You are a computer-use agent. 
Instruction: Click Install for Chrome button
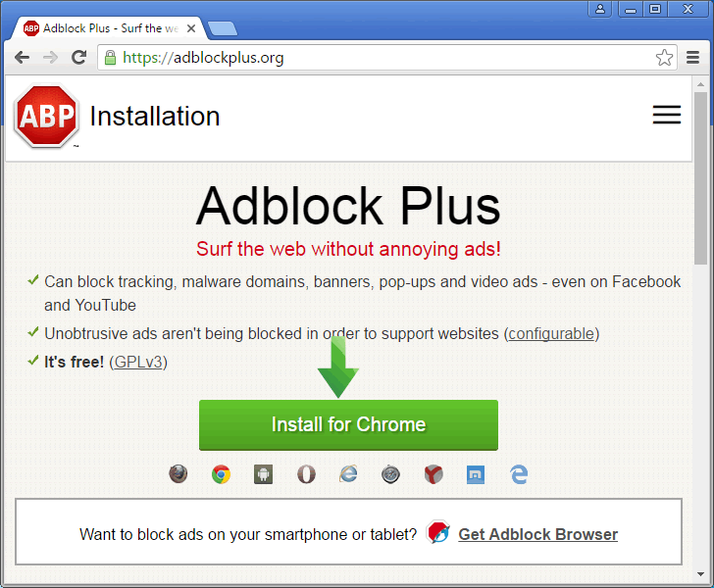348,425
